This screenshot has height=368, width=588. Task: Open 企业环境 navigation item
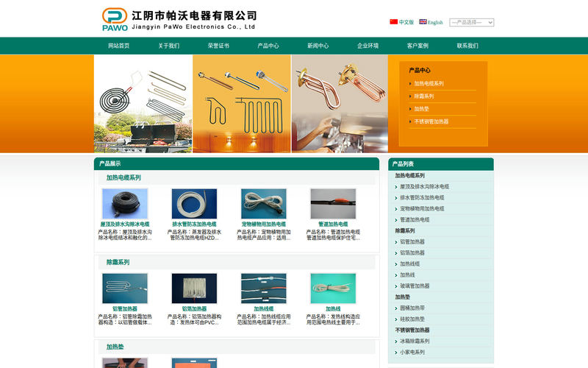[x=368, y=46]
